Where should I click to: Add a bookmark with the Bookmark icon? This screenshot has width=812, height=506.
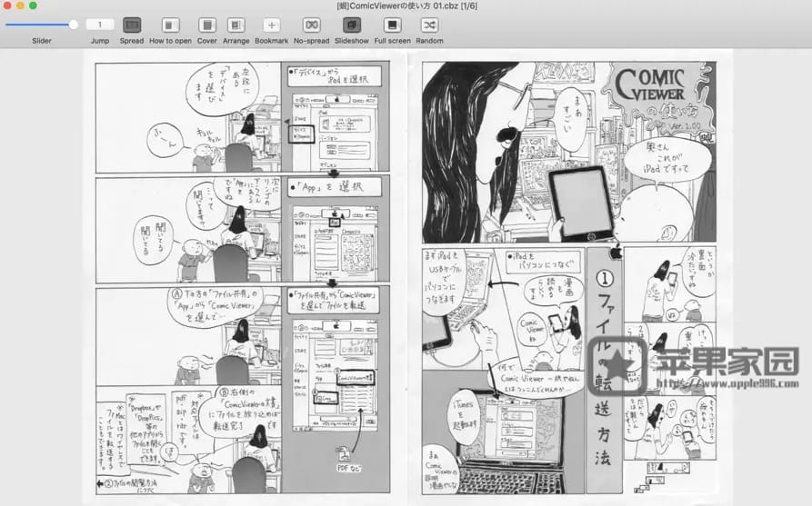pos(271,25)
